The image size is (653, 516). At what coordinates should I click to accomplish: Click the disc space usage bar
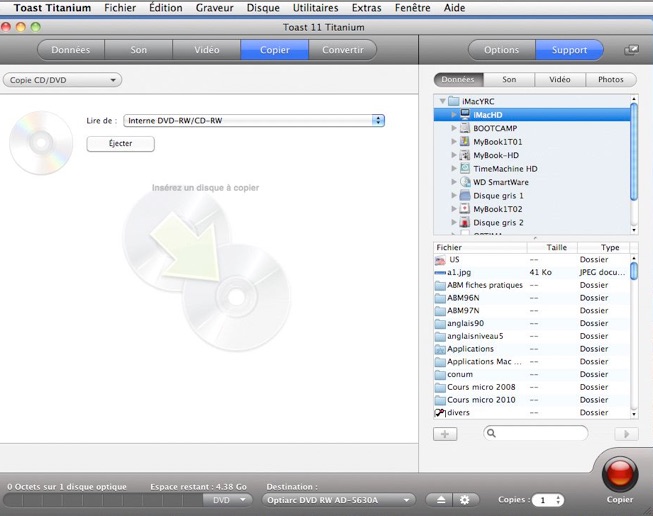pyautogui.click(x=103, y=500)
